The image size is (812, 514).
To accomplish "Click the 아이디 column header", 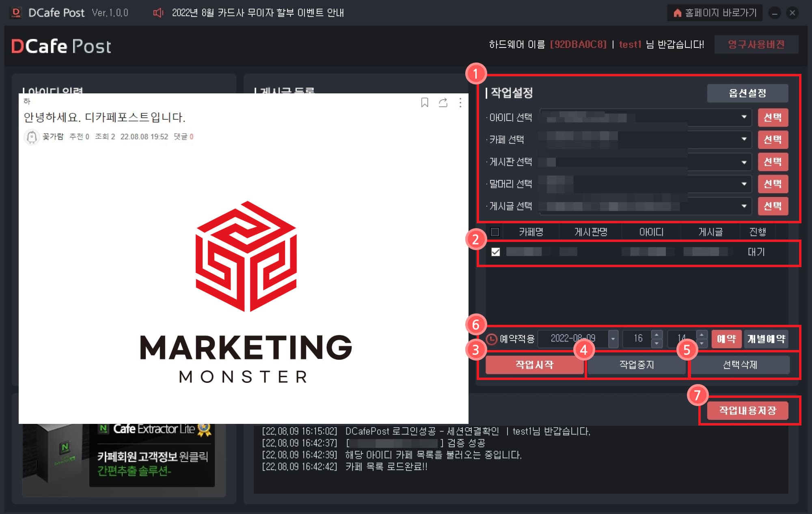I will click(x=651, y=232).
